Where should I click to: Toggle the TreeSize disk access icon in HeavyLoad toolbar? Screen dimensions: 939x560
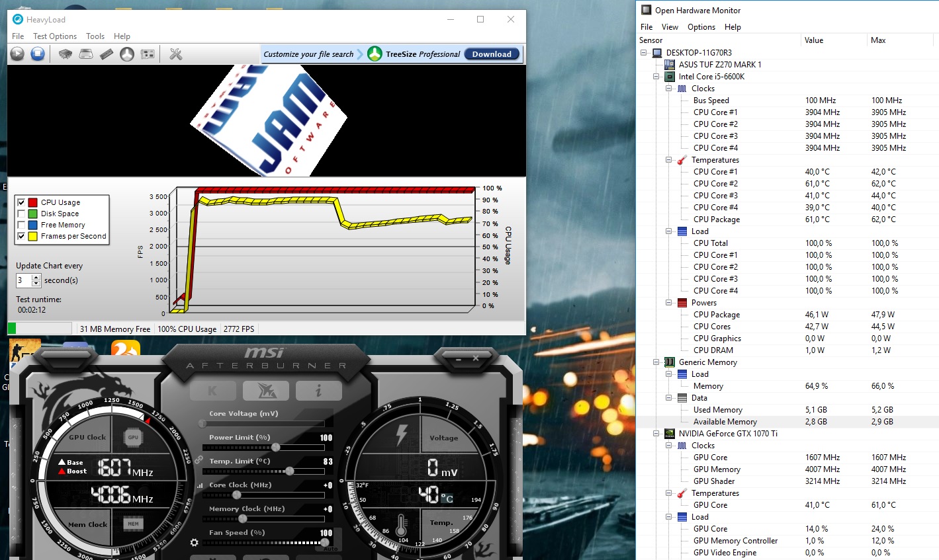[127, 54]
